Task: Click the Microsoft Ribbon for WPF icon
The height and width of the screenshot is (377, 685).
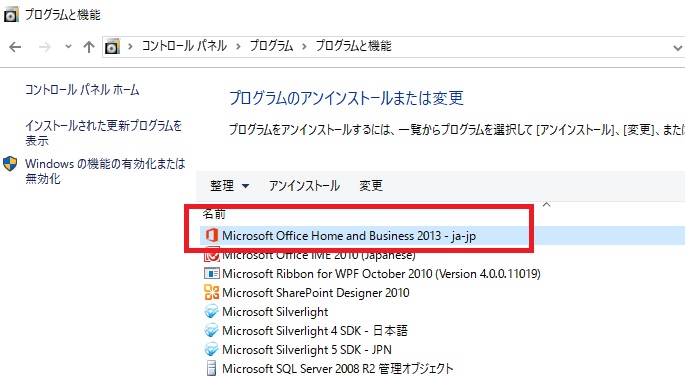Action: click(211, 273)
